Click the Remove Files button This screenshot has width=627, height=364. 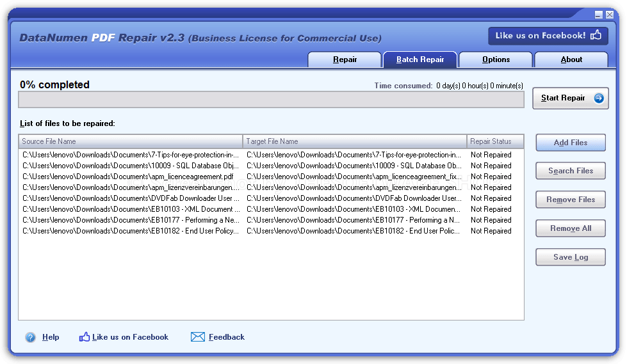tap(571, 200)
